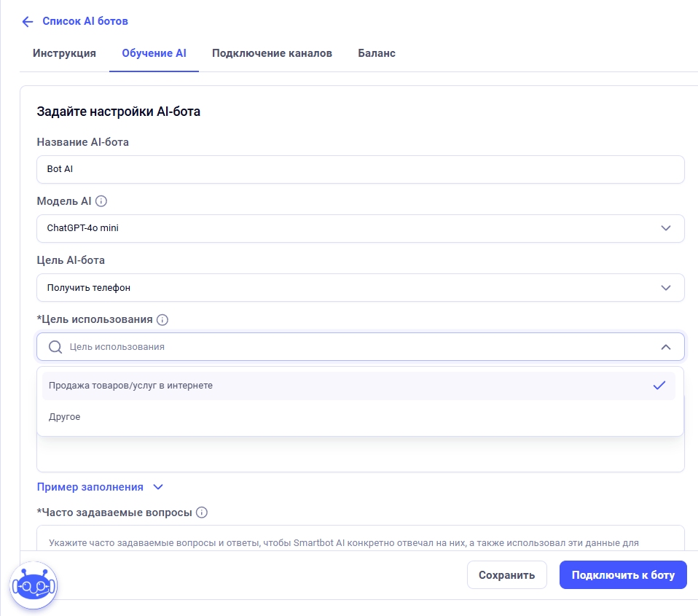Screen dimensions: 698x616
Task: Click info icon beside Цель использования label
Action: coord(162,319)
